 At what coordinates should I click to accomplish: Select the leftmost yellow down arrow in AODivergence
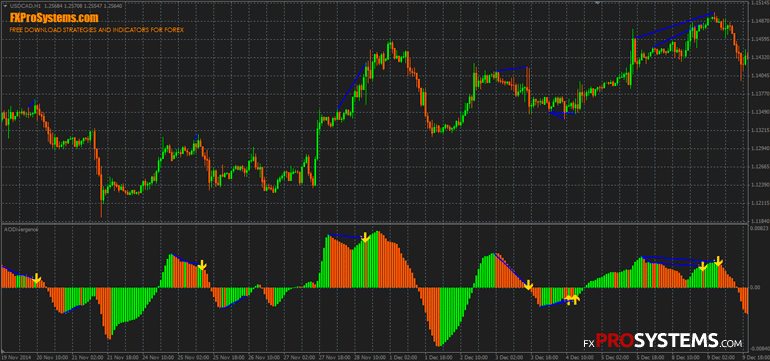(x=37, y=278)
